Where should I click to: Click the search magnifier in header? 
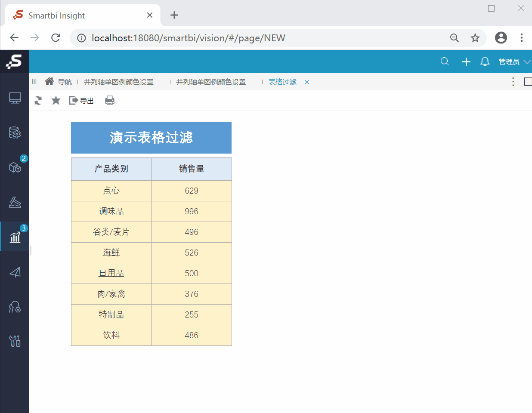pos(445,62)
